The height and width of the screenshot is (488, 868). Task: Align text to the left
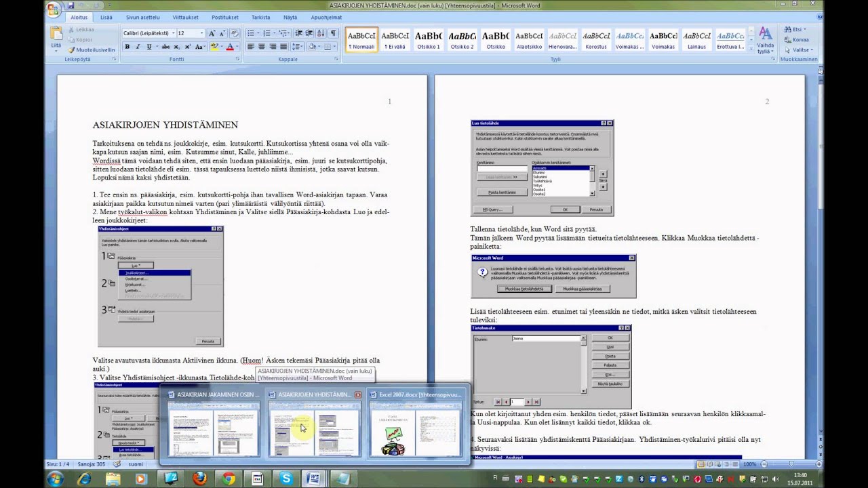point(250,47)
